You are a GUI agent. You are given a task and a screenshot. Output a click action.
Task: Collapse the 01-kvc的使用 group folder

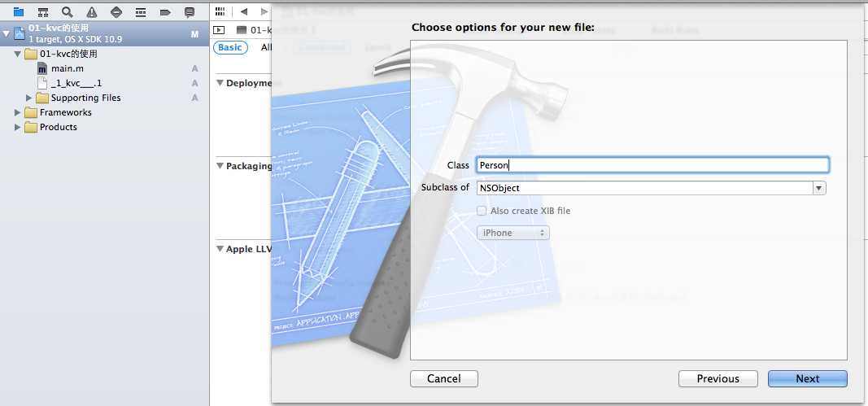click(18, 55)
